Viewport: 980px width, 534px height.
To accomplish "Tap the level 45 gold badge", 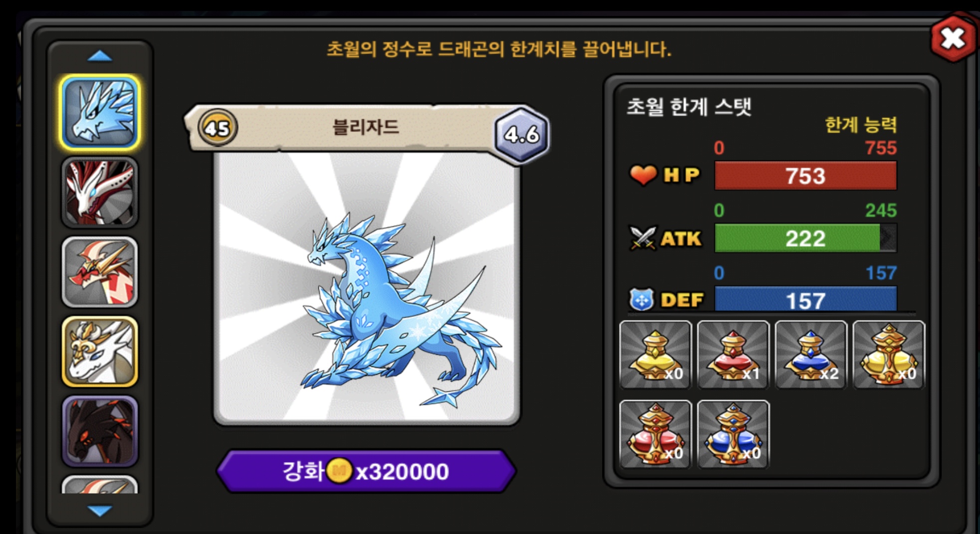I will point(218,128).
